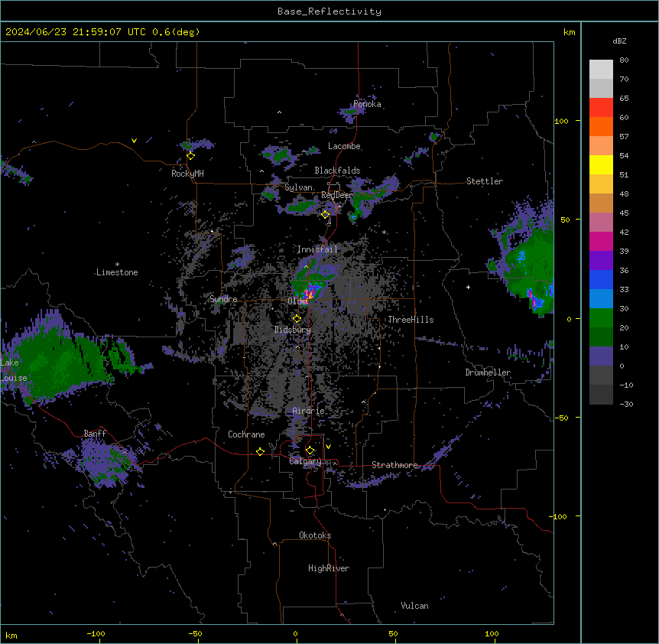Select the yellow V marker east of Calgary

click(328, 447)
